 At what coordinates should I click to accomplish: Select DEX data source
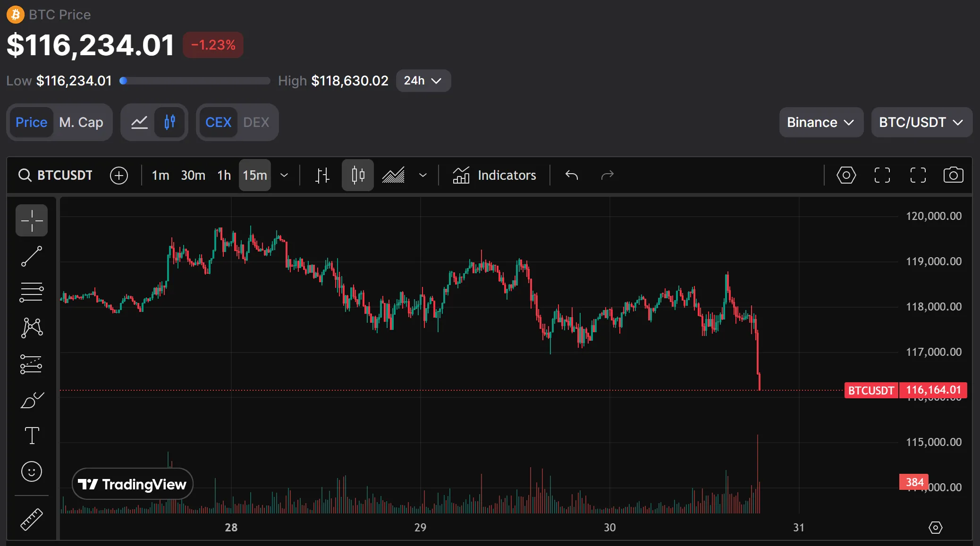click(256, 122)
